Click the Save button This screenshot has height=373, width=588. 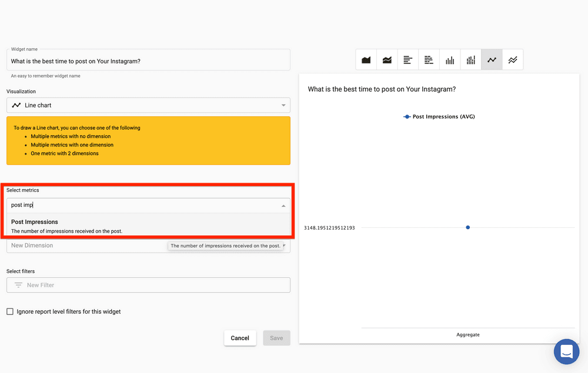click(x=276, y=338)
